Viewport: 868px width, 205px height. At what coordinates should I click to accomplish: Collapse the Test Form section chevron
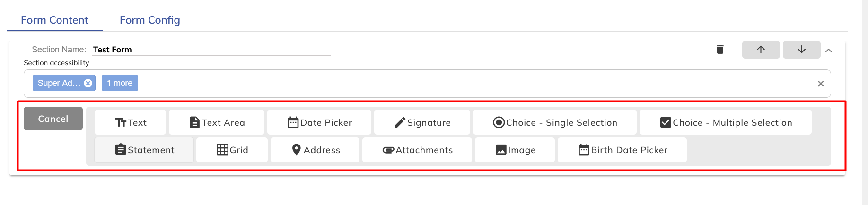[829, 51]
